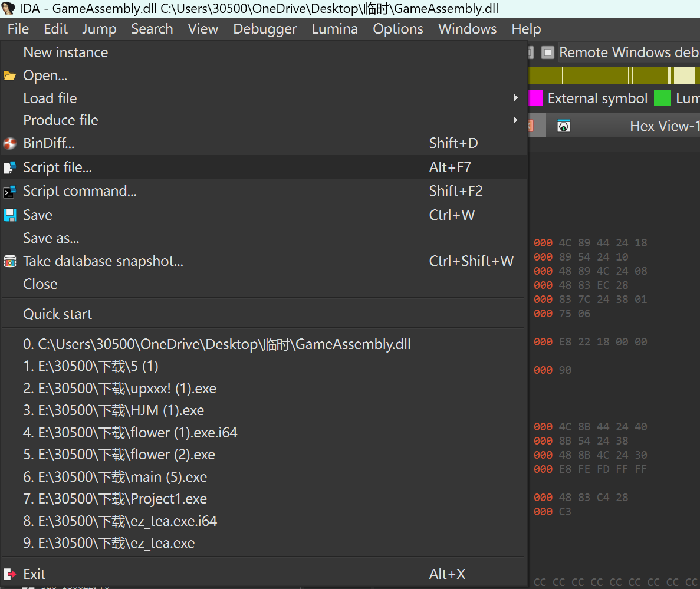Click the Script file icon

(x=10, y=167)
